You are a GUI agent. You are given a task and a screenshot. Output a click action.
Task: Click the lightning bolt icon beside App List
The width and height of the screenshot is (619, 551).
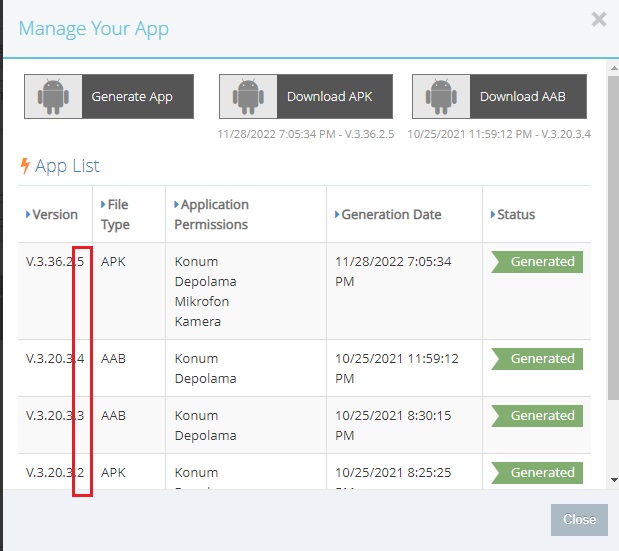click(25, 166)
